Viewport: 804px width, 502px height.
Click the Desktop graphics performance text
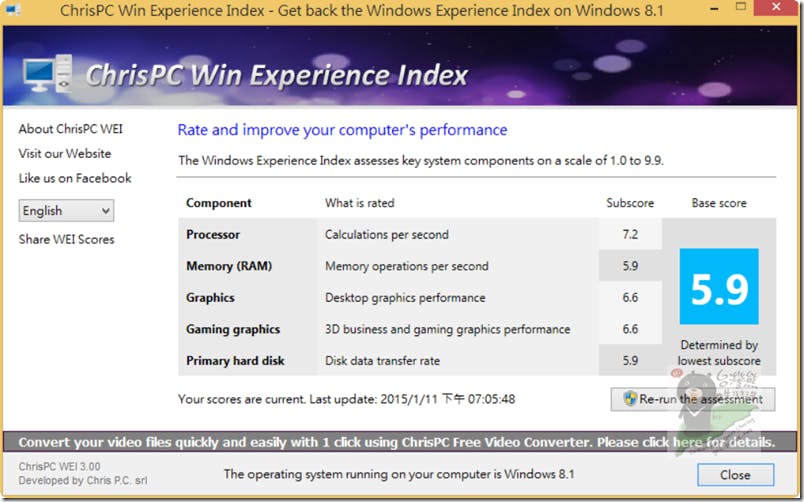pos(405,297)
